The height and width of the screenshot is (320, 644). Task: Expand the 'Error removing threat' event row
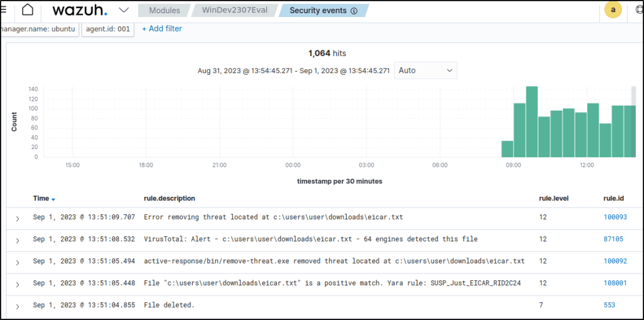(18, 218)
